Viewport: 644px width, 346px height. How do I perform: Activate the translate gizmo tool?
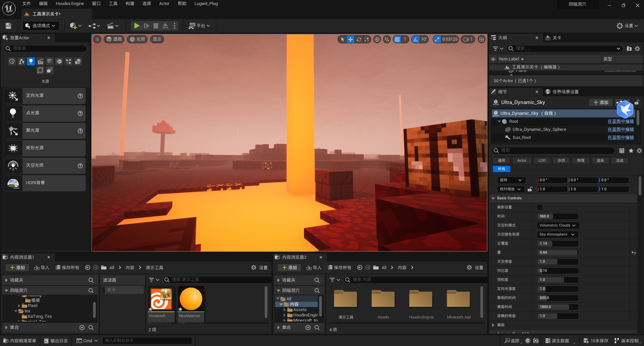pyautogui.click(x=350, y=39)
